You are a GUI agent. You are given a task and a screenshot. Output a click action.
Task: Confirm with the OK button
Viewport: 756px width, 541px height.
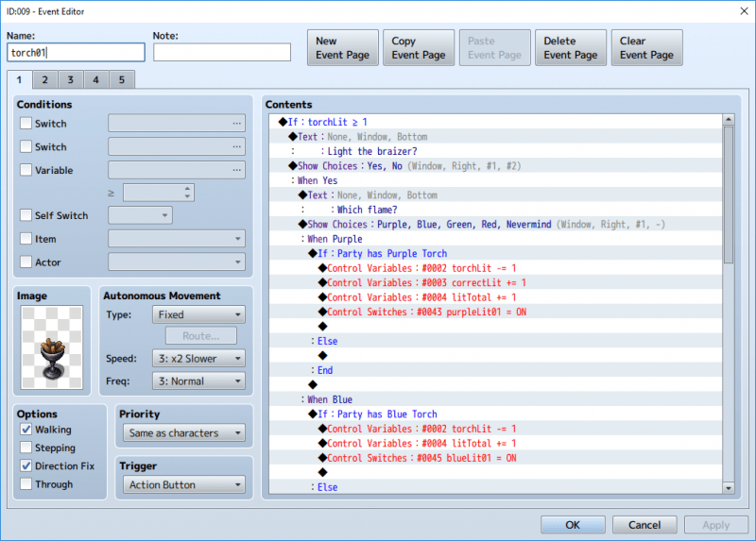[x=573, y=525]
